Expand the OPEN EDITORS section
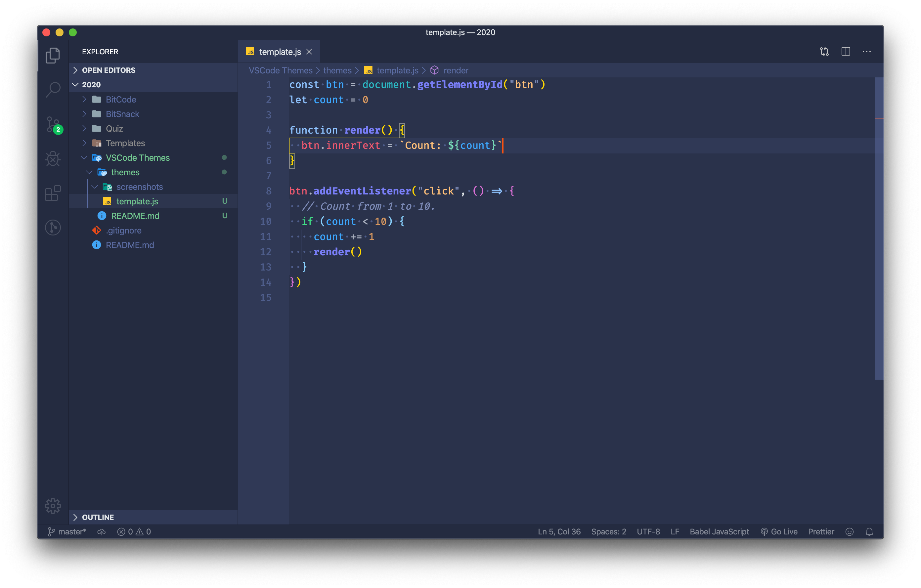The height and width of the screenshot is (588, 921). click(109, 70)
